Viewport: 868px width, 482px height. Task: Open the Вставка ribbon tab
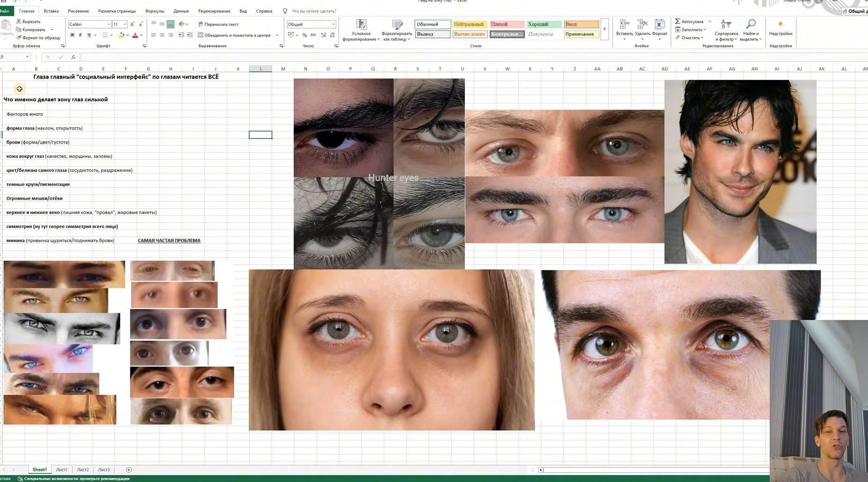pos(51,11)
